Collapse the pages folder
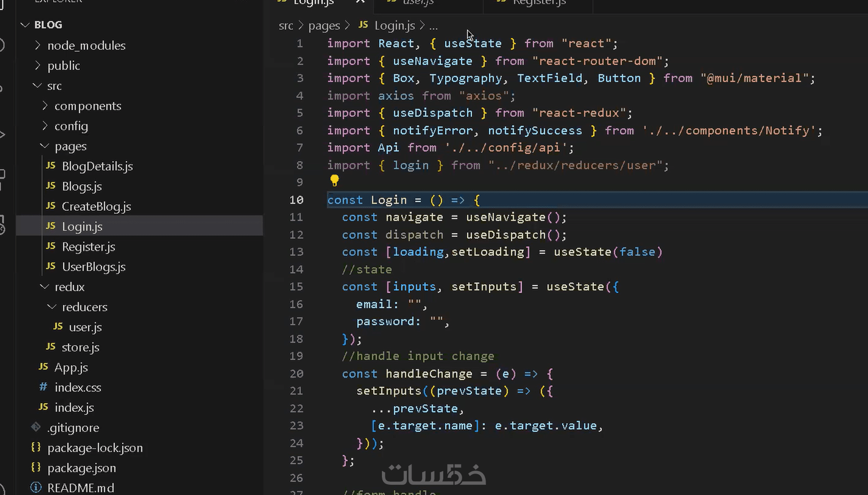Screen dimensions: 868x495 click(45, 145)
